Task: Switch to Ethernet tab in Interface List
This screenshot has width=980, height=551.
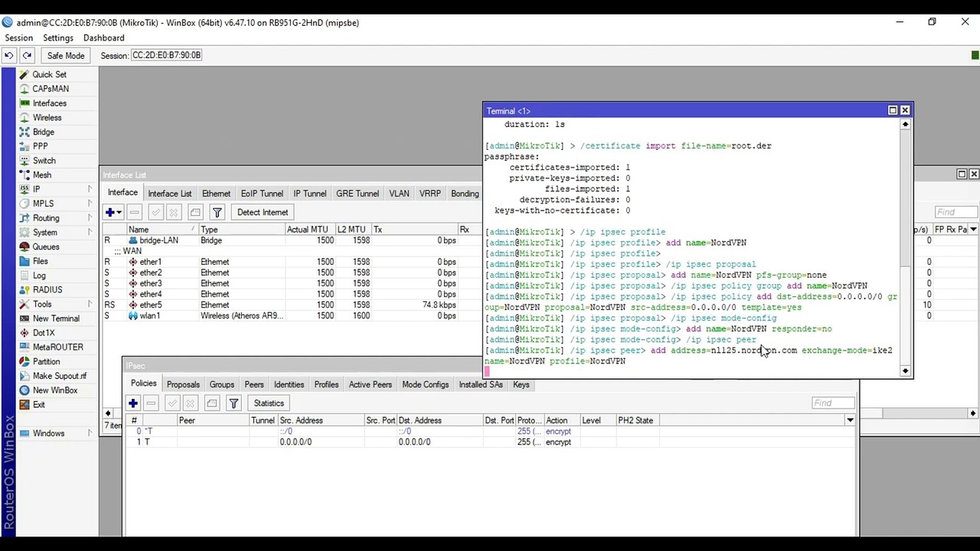Action: pos(216,194)
